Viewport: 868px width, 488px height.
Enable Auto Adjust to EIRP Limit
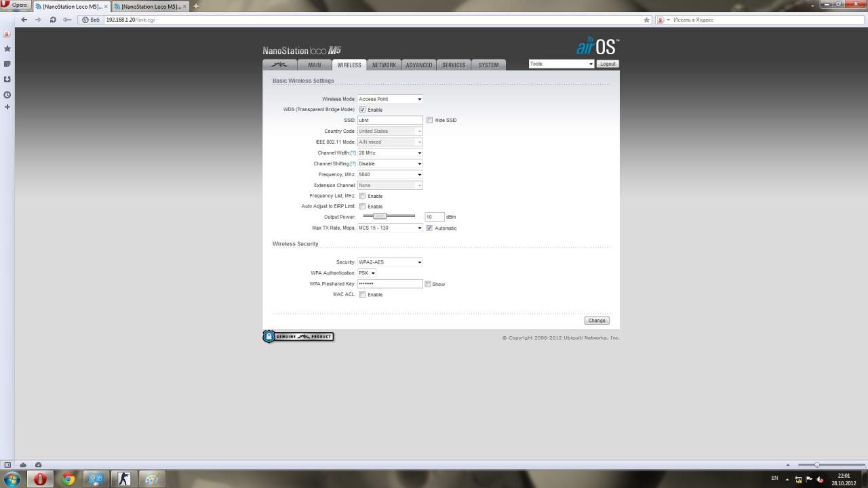[x=362, y=206]
